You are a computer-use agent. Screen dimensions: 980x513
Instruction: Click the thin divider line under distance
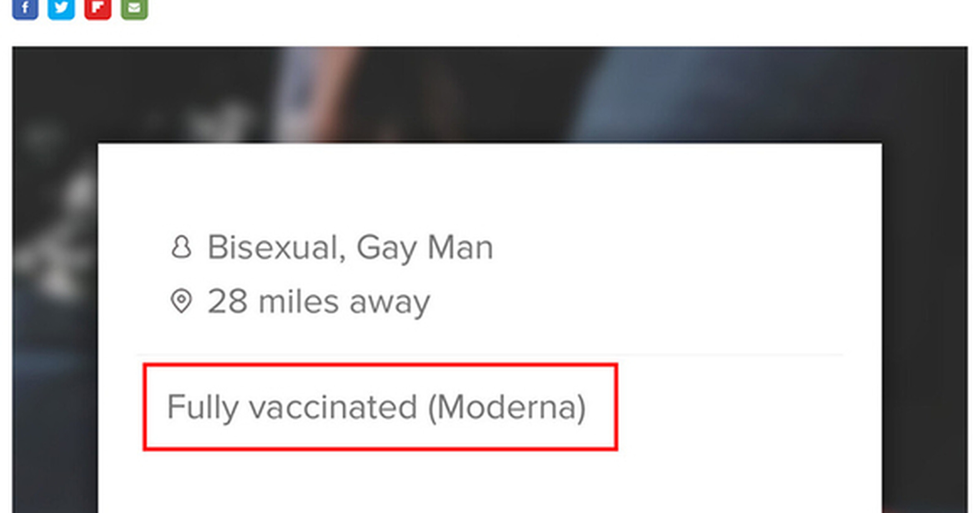tap(490, 355)
